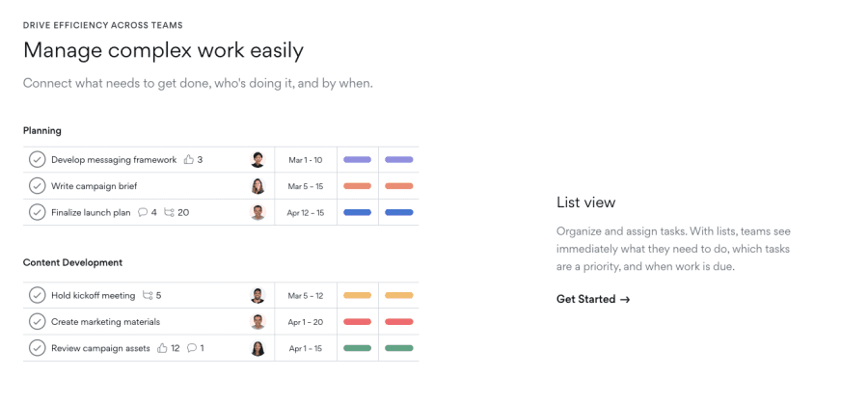Select the Content Development section heading
The height and width of the screenshot is (404, 868).
point(72,262)
